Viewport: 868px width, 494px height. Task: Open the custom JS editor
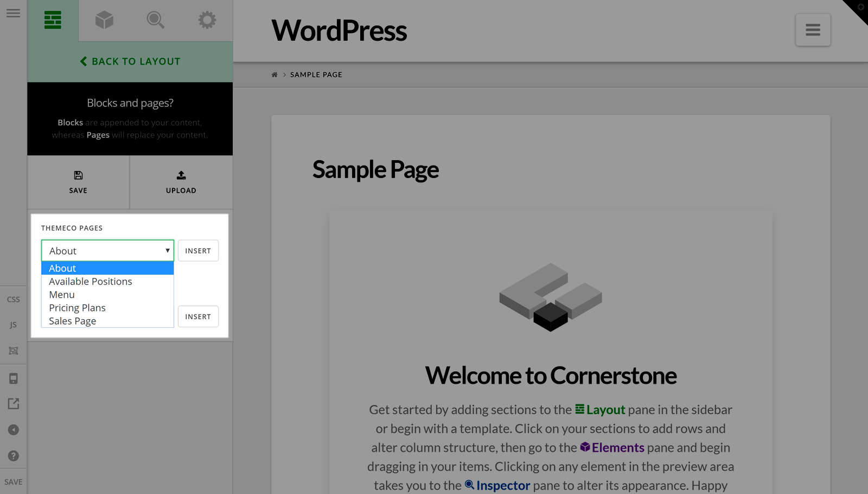tap(14, 325)
